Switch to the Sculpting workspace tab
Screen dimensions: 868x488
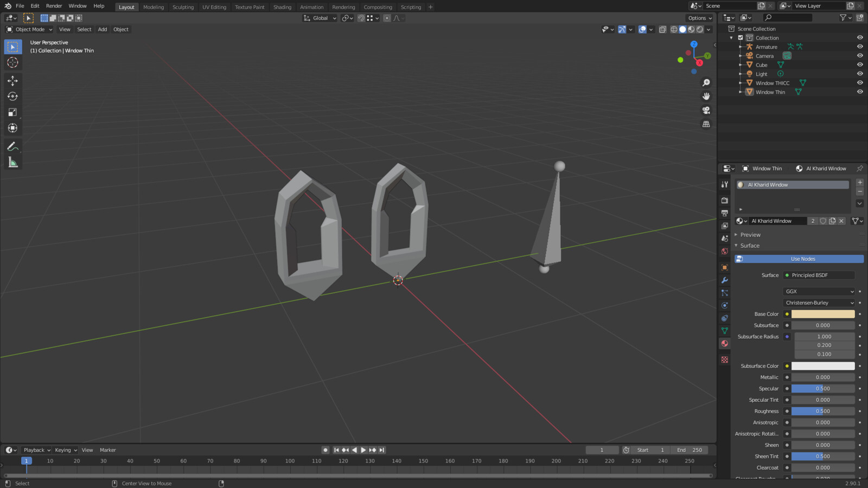[183, 7]
